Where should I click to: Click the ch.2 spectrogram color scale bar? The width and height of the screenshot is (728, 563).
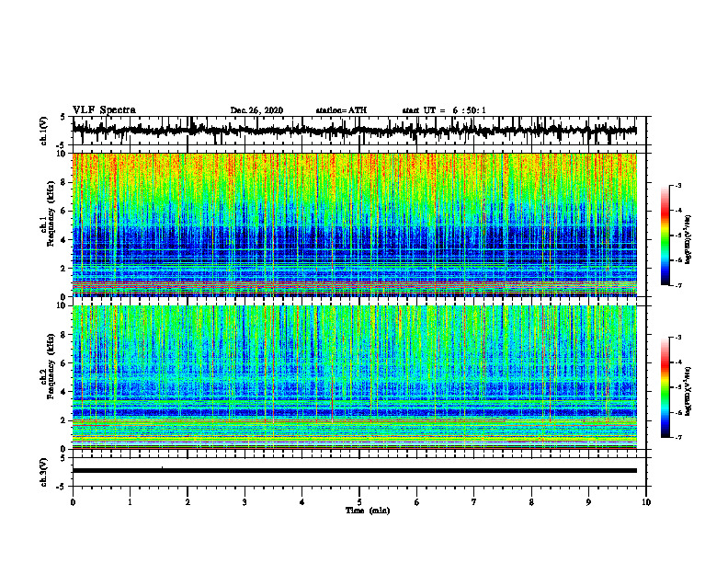click(665, 387)
